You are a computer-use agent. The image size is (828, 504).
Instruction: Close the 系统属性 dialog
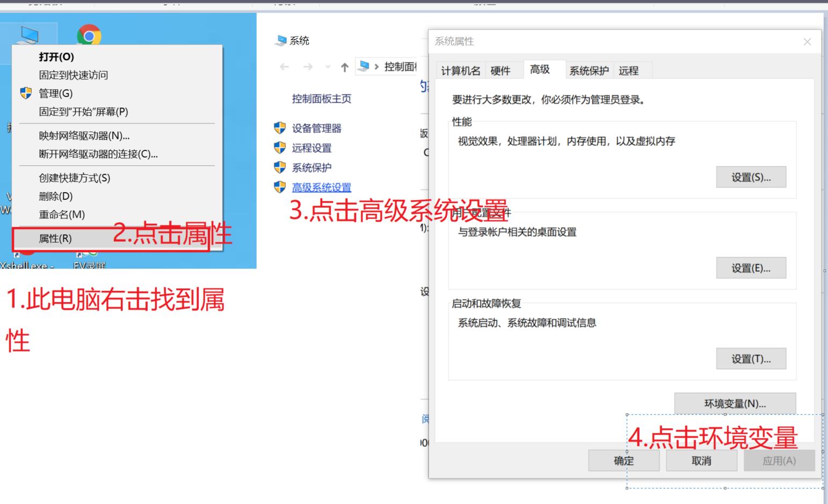[807, 42]
